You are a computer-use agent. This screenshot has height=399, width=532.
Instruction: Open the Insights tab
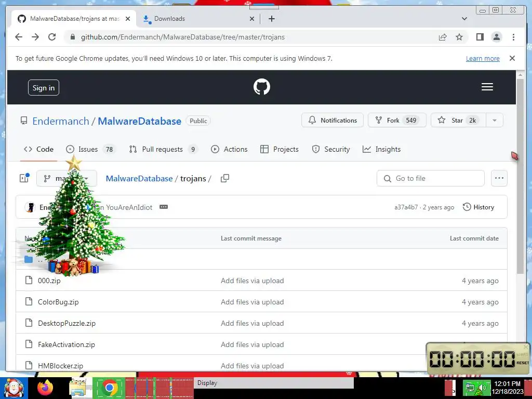pyautogui.click(x=381, y=149)
